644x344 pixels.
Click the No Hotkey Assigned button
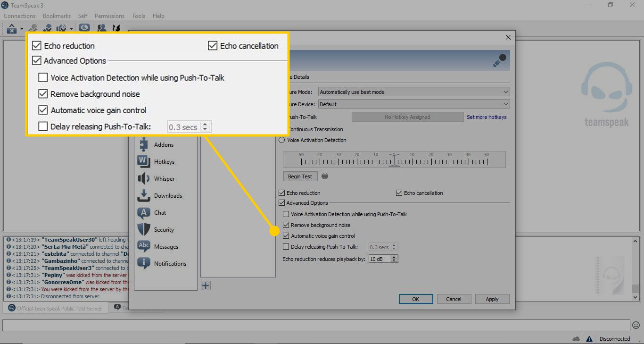click(x=407, y=117)
